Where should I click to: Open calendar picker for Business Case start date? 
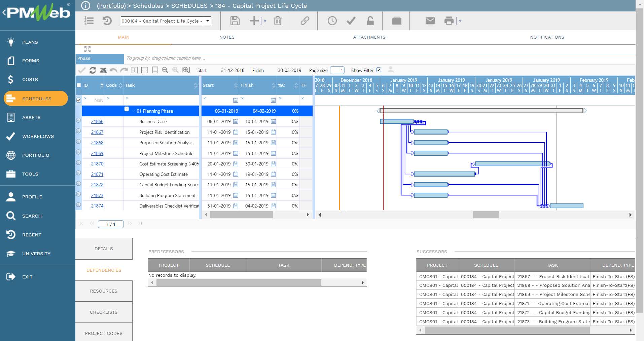tap(236, 121)
